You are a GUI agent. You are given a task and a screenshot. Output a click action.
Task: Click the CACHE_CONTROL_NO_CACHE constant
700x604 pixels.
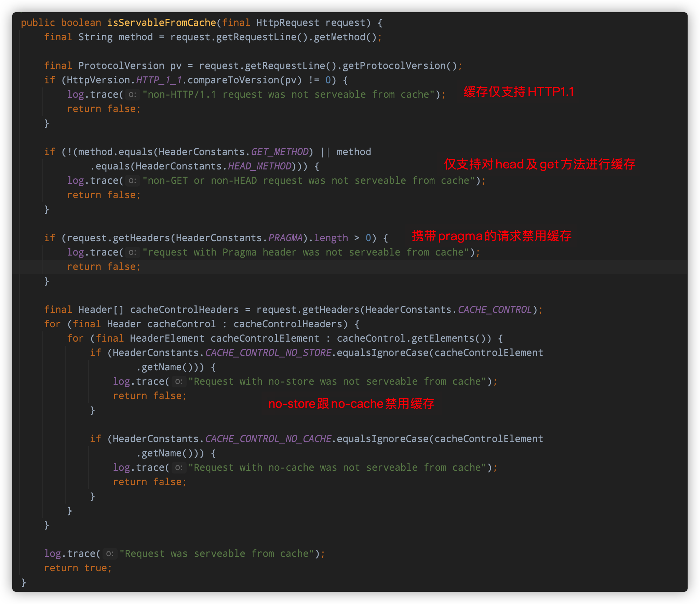[x=268, y=439]
